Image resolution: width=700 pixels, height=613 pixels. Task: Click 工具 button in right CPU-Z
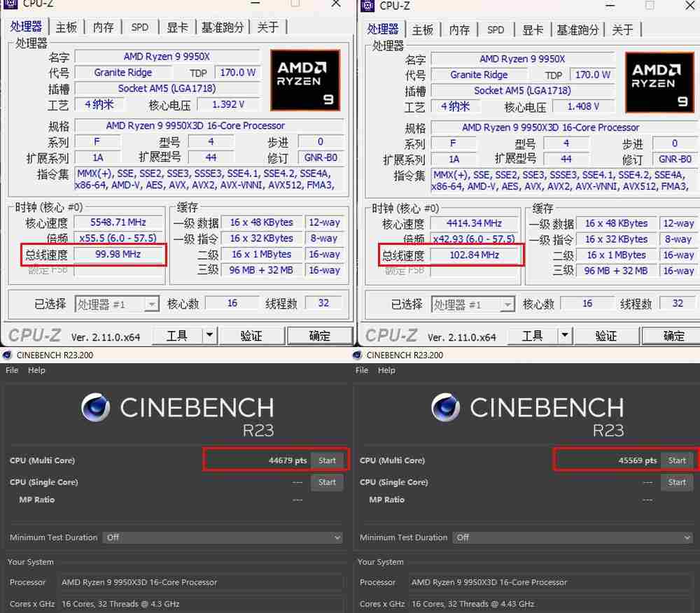coord(533,335)
